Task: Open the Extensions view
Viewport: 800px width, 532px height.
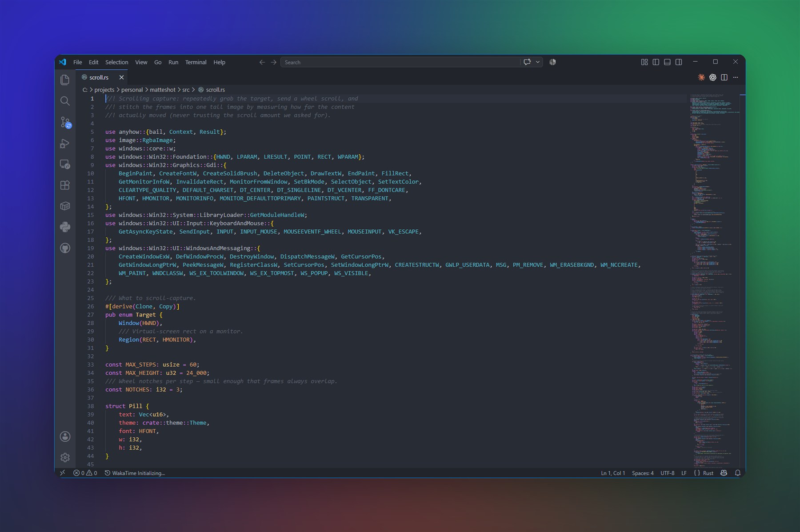Action: coord(65,185)
